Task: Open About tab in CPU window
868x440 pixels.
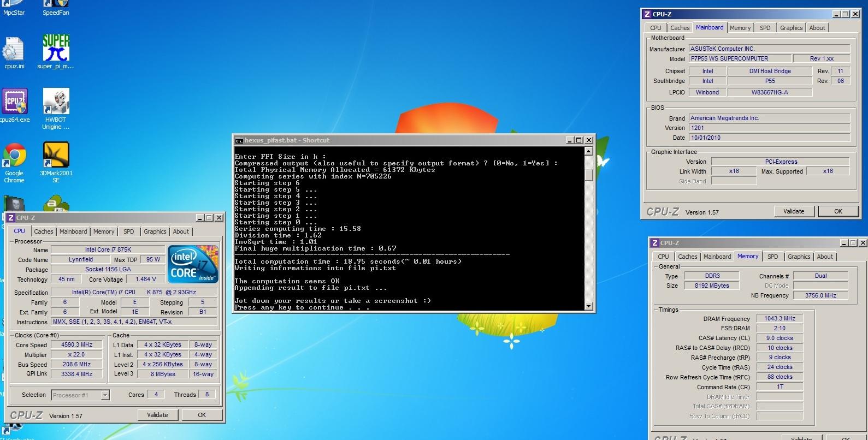Action: click(181, 231)
